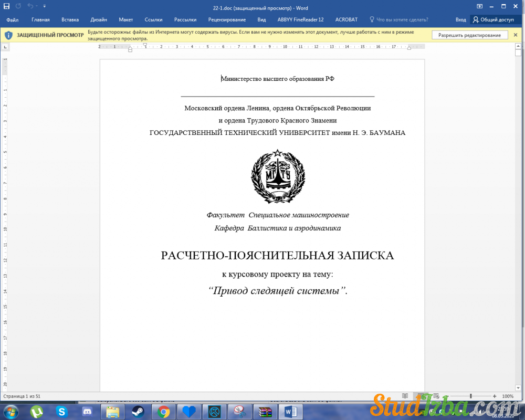Click the 'Что вы хотите сделать?' search field

398,20
